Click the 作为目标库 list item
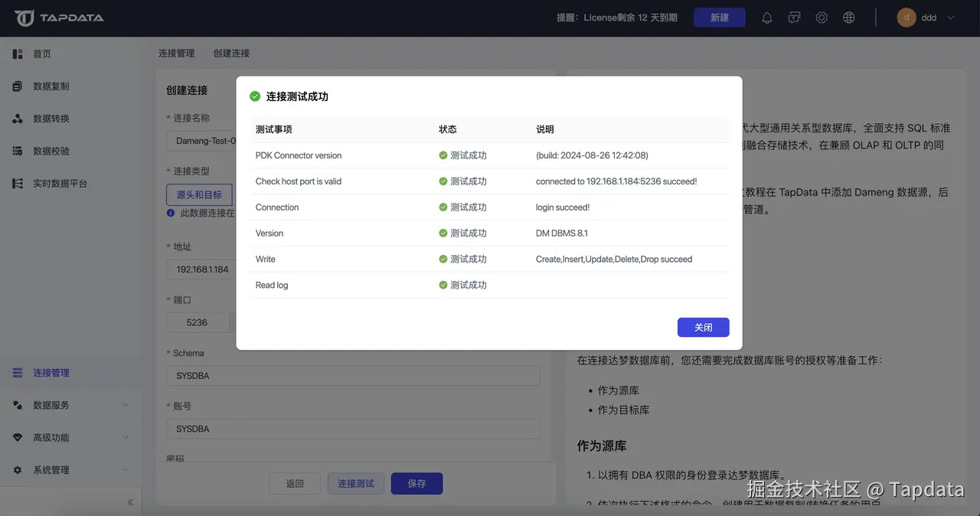This screenshot has width=980, height=516. pyautogui.click(x=624, y=410)
